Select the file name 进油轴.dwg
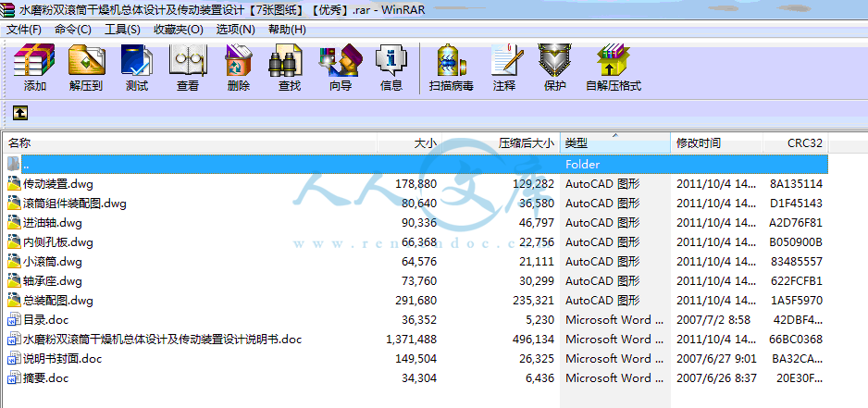 tap(53, 223)
